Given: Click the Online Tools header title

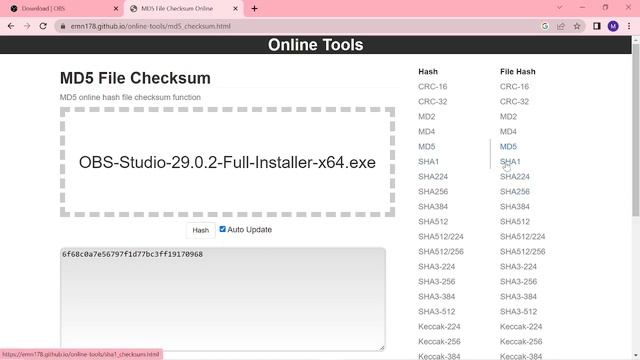Looking at the screenshot, I should (x=316, y=45).
